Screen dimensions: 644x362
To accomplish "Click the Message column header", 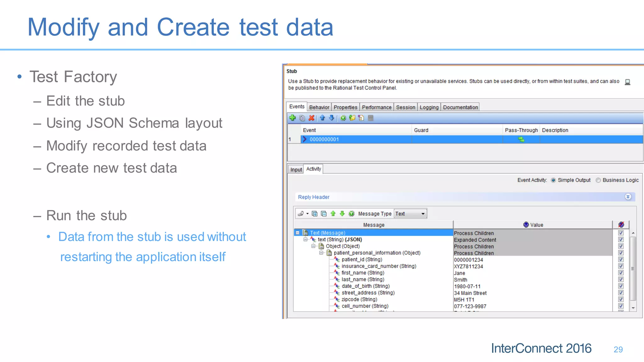I will click(374, 225).
